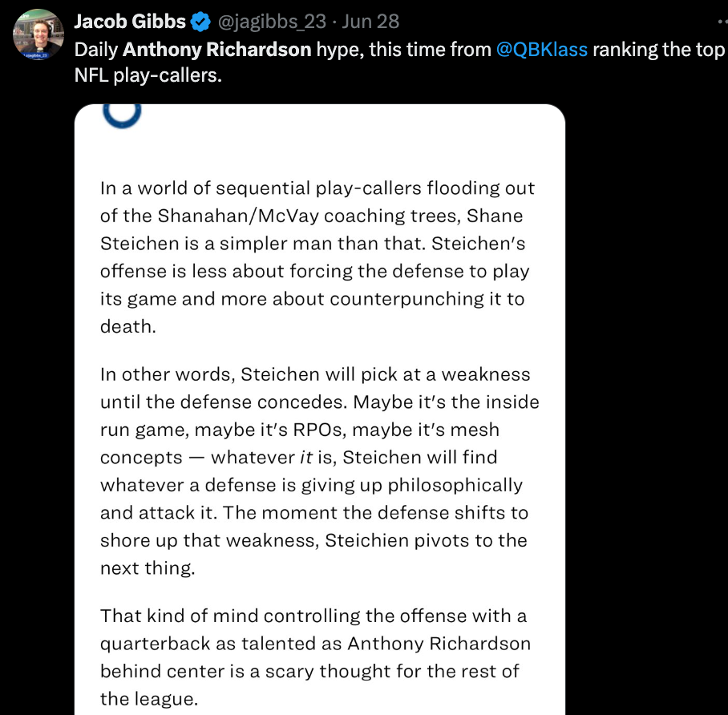Click the 'NFL play-callers.' tweet line
Screen dimensions: 728x715
tap(148, 75)
